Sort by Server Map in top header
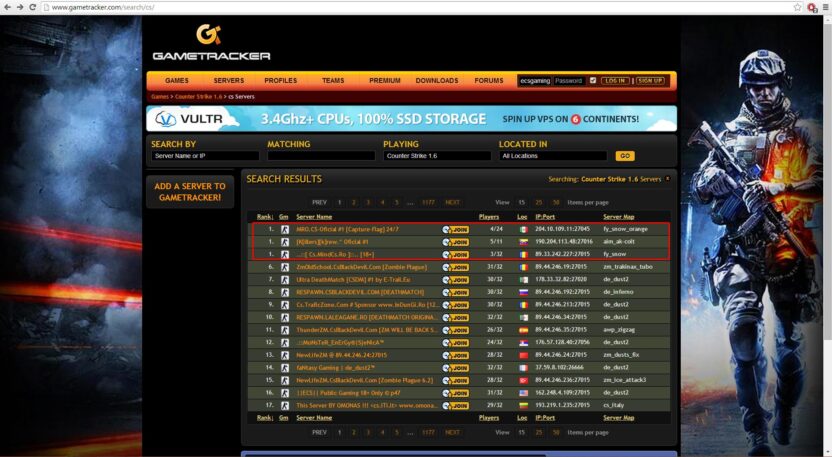This screenshot has width=832, height=457. click(x=619, y=217)
